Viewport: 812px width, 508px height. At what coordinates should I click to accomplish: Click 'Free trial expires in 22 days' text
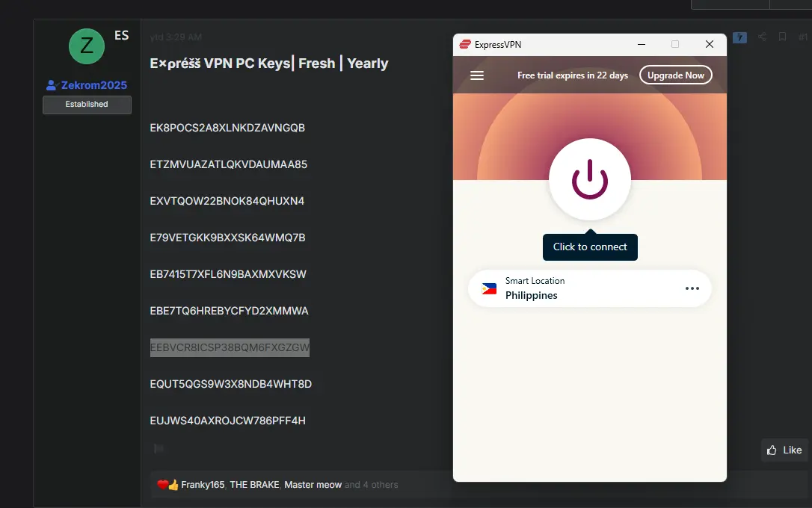(x=572, y=75)
